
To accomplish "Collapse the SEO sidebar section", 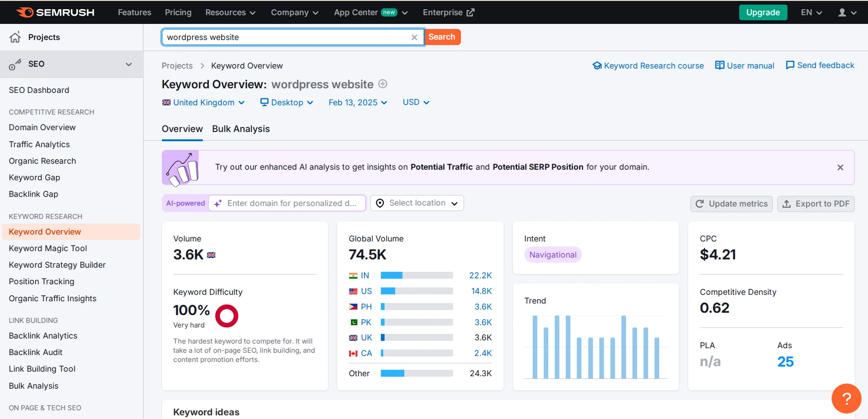I will pos(129,64).
